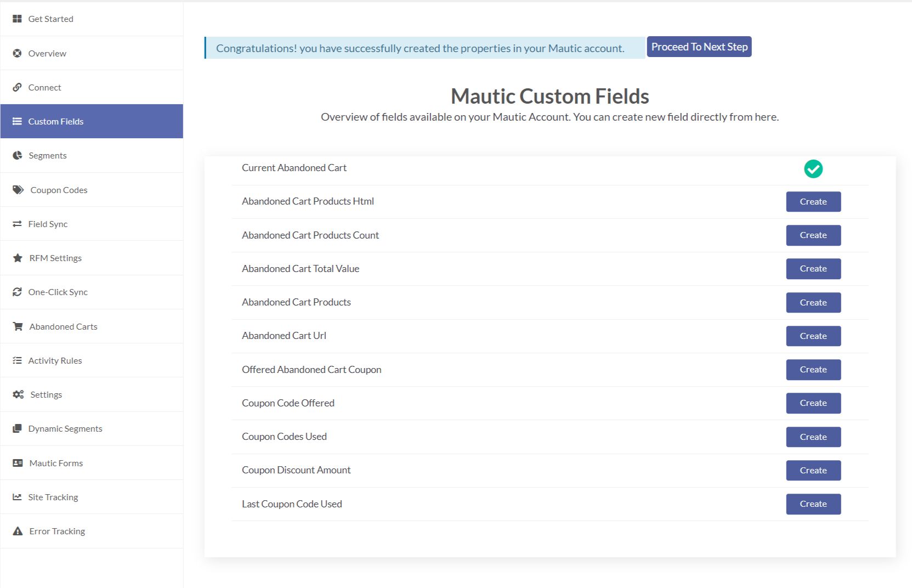The height and width of the screenshot is (588, 912).
Task: Click the One-Click Sync refresh icon
Action: tap(17, 292)
